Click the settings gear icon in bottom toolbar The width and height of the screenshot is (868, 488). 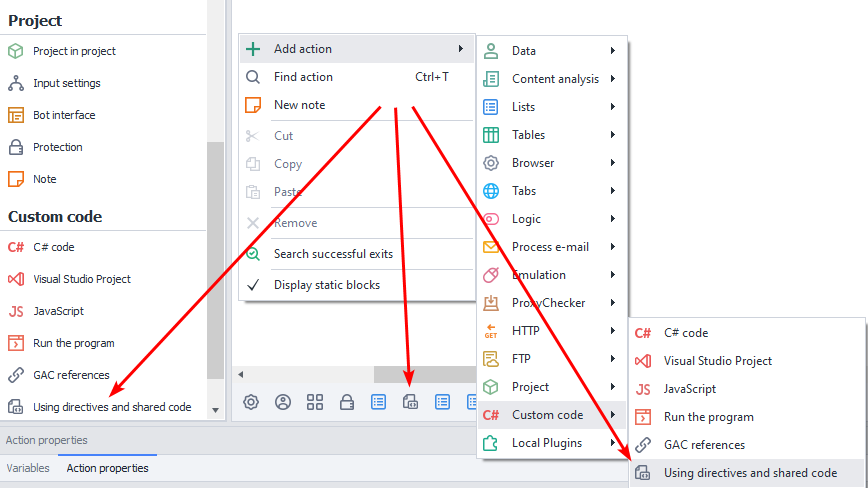click(251, 402)
